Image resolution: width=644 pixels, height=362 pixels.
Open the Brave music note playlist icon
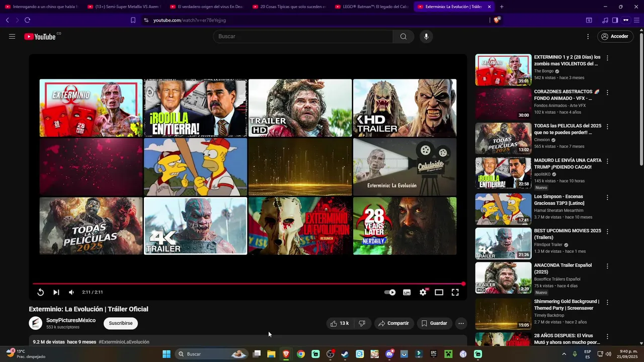pos(605,20)
